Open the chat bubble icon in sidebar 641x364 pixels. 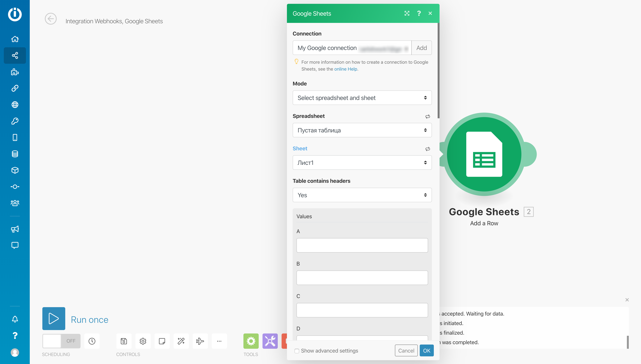click(15, 245)
